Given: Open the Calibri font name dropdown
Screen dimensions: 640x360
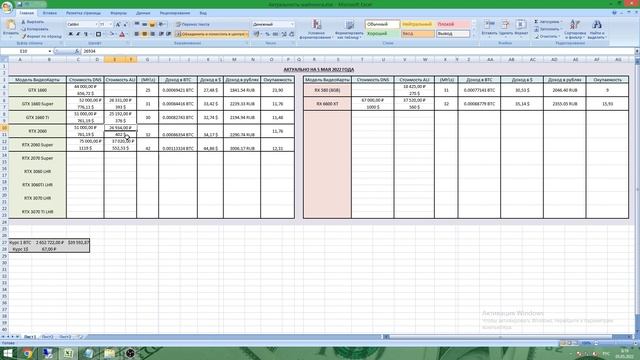Looking at the screenshot, I should pos(96,24).
